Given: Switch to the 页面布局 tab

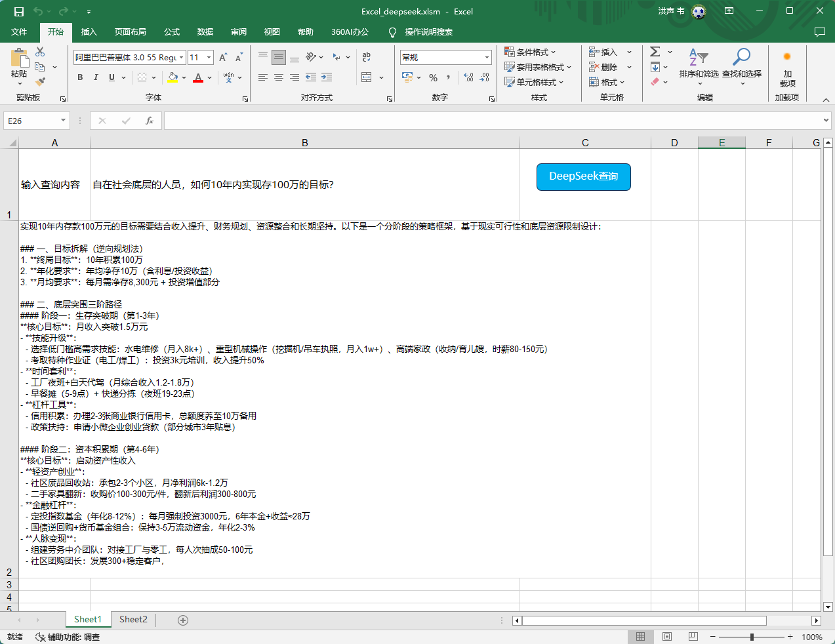Looking at the screenshot, I should (x=130, y=31).
